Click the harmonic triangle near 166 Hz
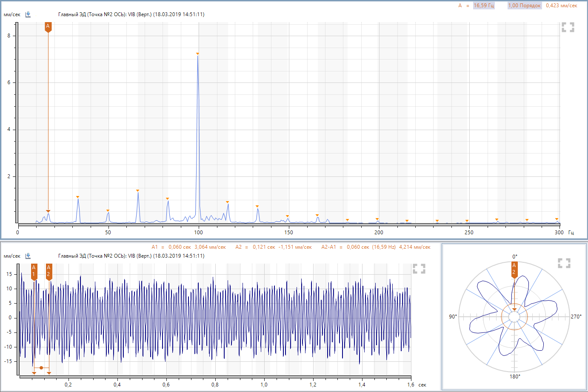588x392 pixels. tap(317, 216)
